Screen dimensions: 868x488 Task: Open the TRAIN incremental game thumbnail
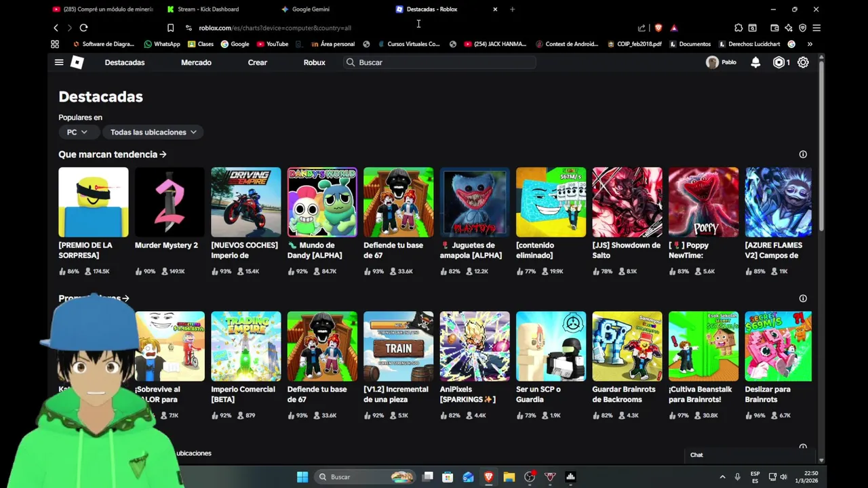[x=398, y=346]
